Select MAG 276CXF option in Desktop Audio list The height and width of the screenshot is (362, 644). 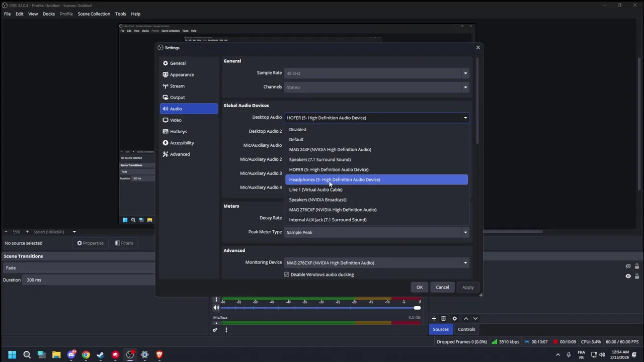tap(376, 210)
